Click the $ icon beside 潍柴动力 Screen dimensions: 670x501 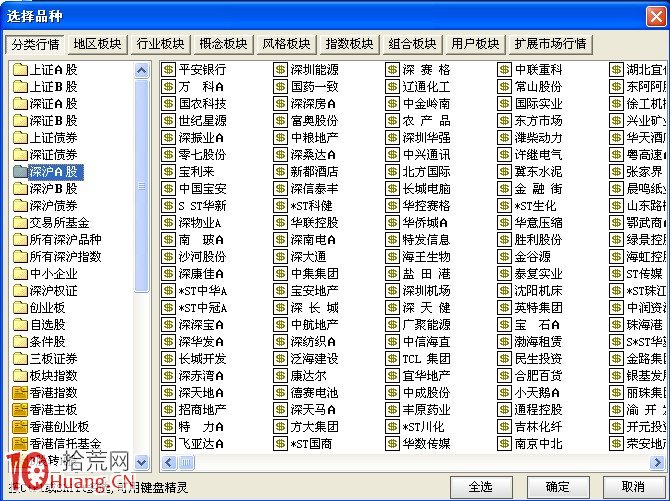click(x=504, y=138)
